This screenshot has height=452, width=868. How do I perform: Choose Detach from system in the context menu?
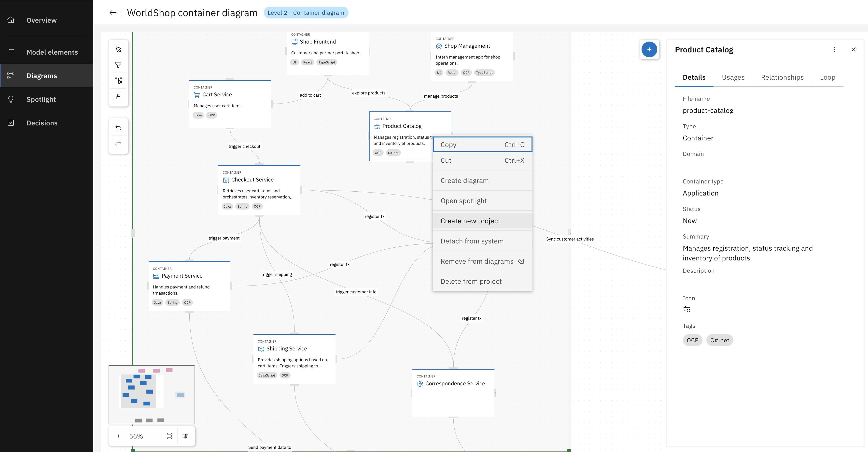pos(472,241)
